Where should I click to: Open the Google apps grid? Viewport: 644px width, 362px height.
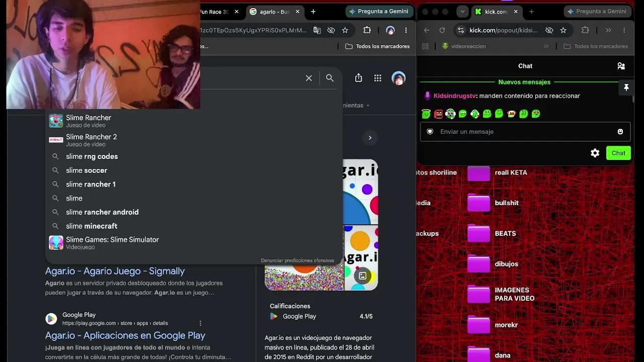coord(378,78)
